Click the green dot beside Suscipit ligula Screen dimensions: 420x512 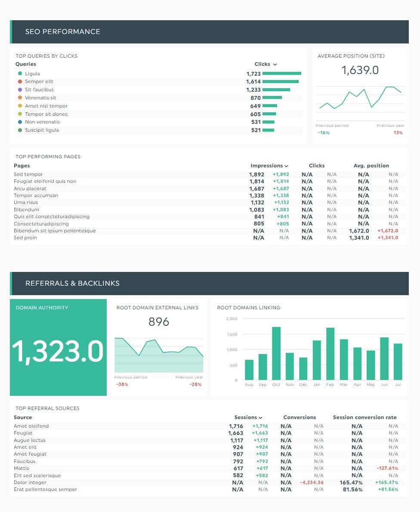click(20, 130)
